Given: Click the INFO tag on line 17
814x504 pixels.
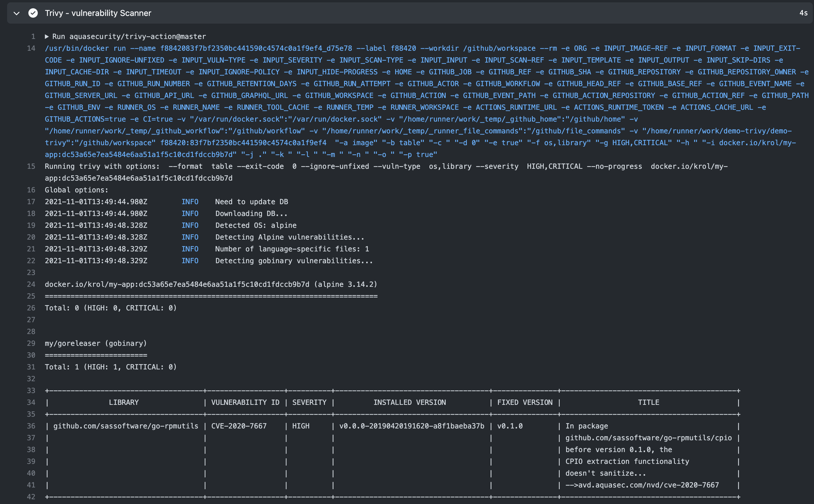Looking at the screenshot, I should [190, 202].
